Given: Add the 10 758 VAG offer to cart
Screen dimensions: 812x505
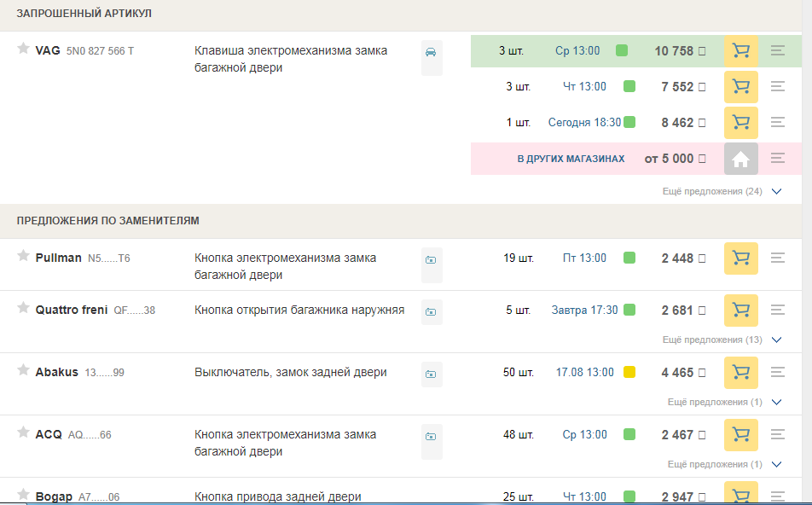Looking at the screenshot, I should [x=740, y=51].
